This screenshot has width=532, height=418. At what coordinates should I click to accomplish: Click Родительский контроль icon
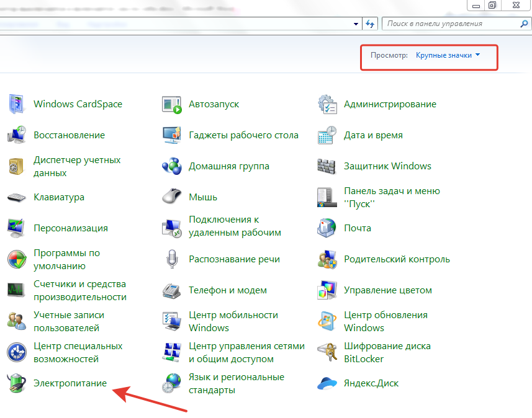pyautogui.click(x=327, y=260)
